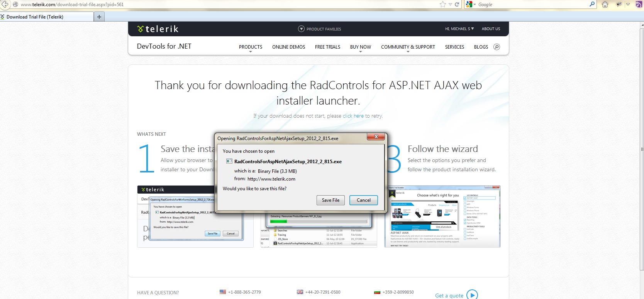Go to Free Trials page

pos(328,47)
